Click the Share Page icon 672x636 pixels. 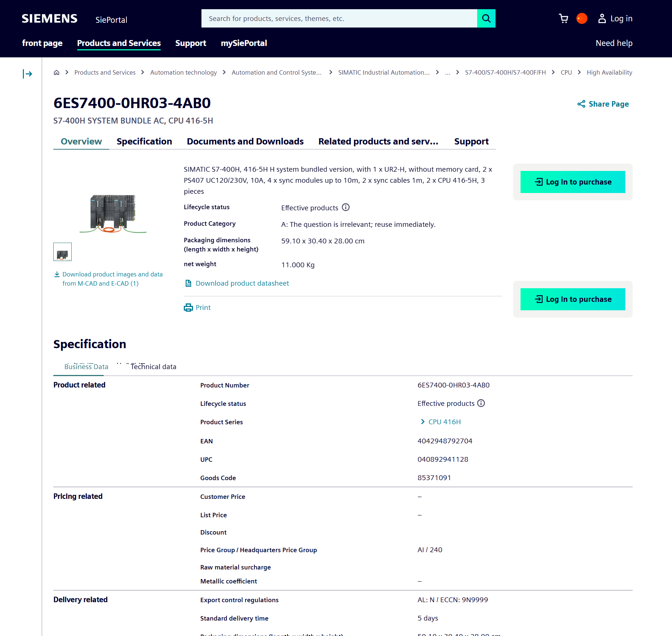[581, 104]
